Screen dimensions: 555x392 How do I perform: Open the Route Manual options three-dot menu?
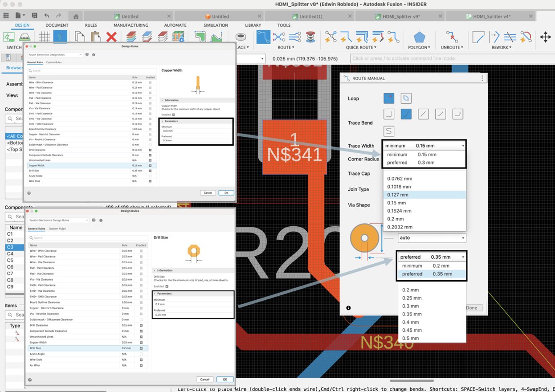(x=482, y=78)
